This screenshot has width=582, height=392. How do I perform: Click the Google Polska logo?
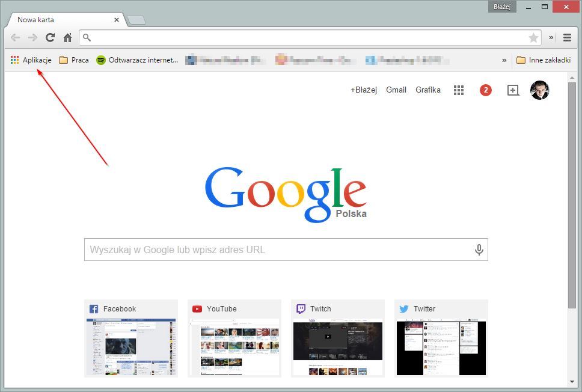286,195
